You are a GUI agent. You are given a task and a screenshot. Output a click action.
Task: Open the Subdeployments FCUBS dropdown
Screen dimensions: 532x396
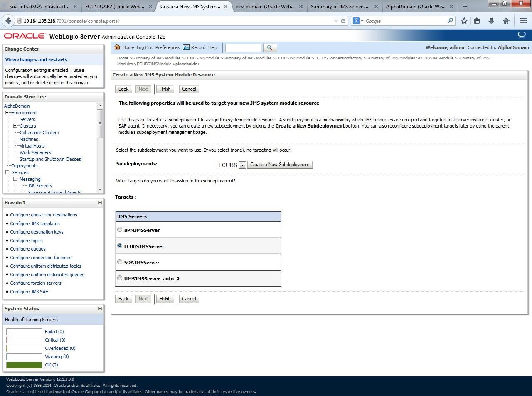232,165
